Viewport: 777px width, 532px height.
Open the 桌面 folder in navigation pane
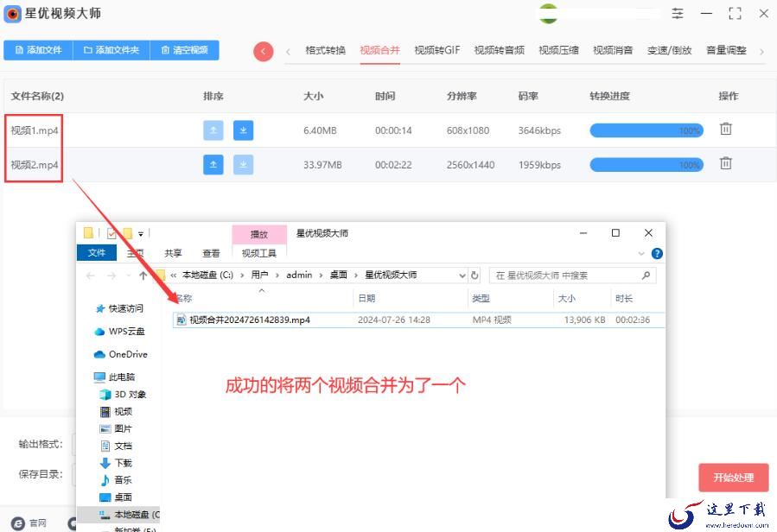point(116,497)
